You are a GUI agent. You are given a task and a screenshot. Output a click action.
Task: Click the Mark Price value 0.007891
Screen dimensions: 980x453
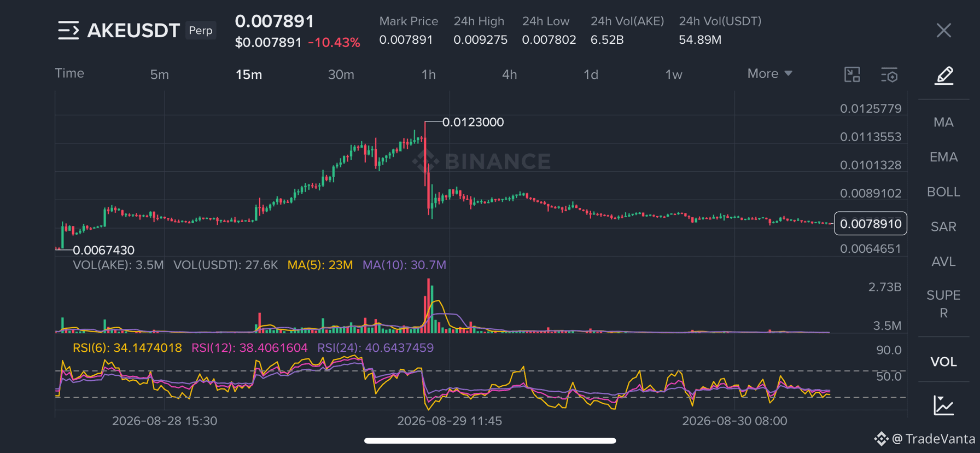(406, 40)
